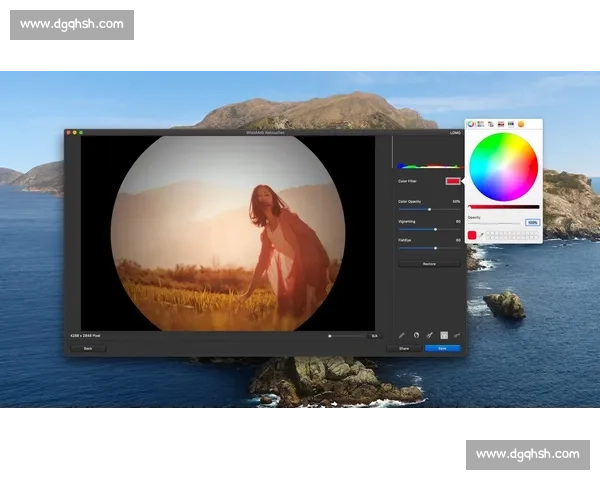Select the pencil tool icon in bottom toolbar
600x480 pixels.
pos(401,335)
